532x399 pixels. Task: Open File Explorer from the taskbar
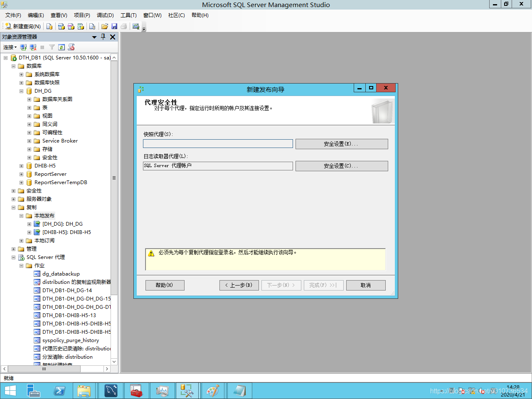tap(84, 391)
